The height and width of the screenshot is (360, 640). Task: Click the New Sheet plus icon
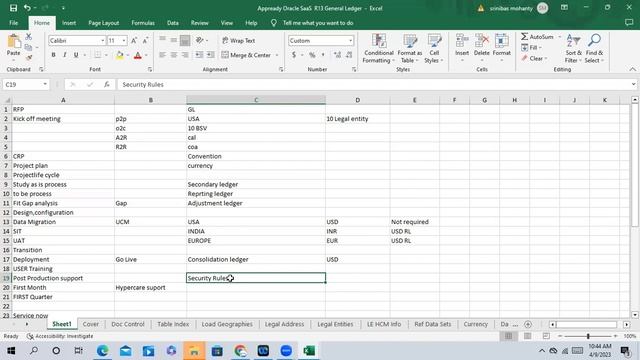pyautogui.click(x=528, y=324)
